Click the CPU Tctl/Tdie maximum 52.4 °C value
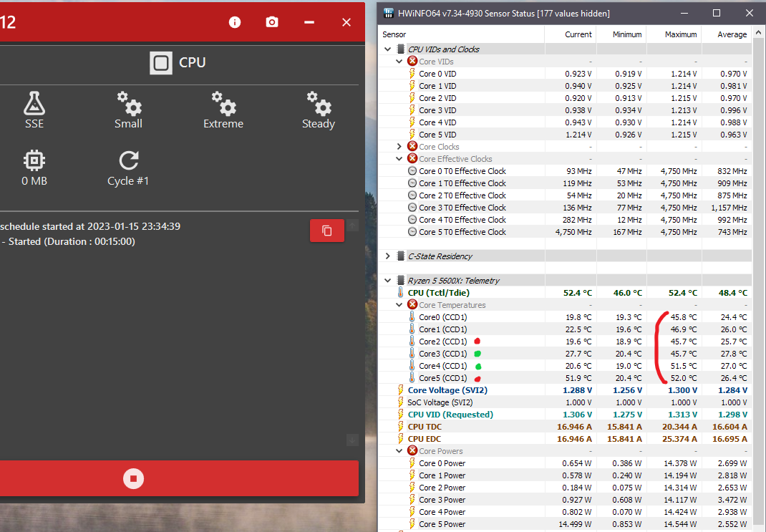The image size is (766, 532). [x=682, y=293]
